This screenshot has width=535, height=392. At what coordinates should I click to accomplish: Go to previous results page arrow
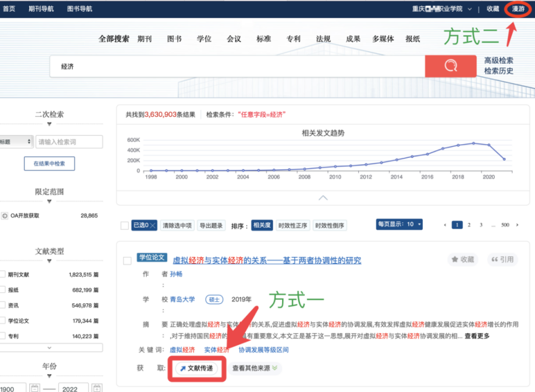(445, 225)
